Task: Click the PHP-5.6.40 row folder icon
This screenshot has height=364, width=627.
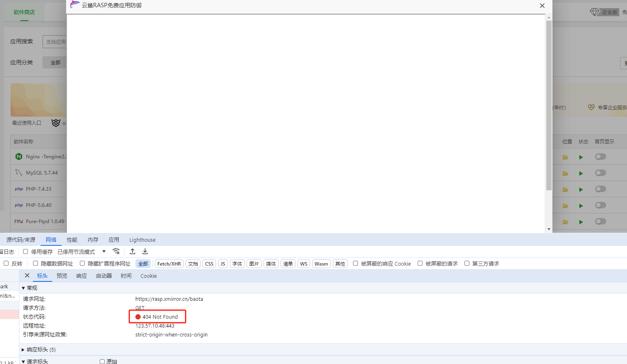Action: click(x=565, y=206)
